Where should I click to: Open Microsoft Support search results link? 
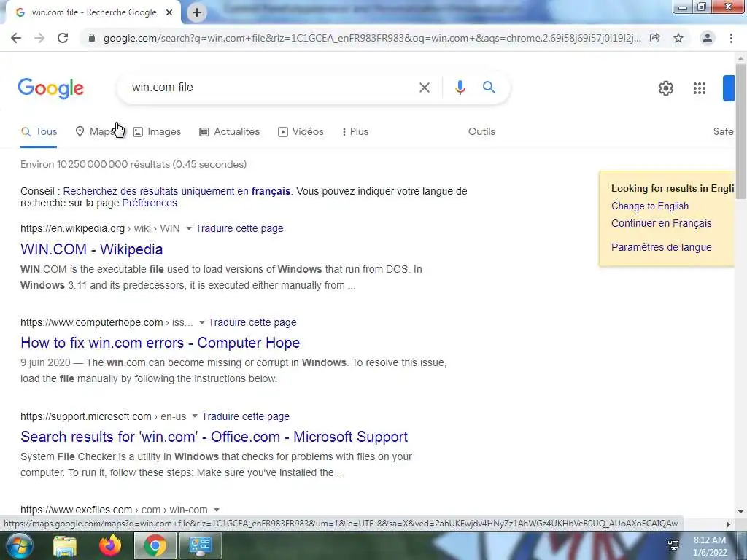click(214, 437)
